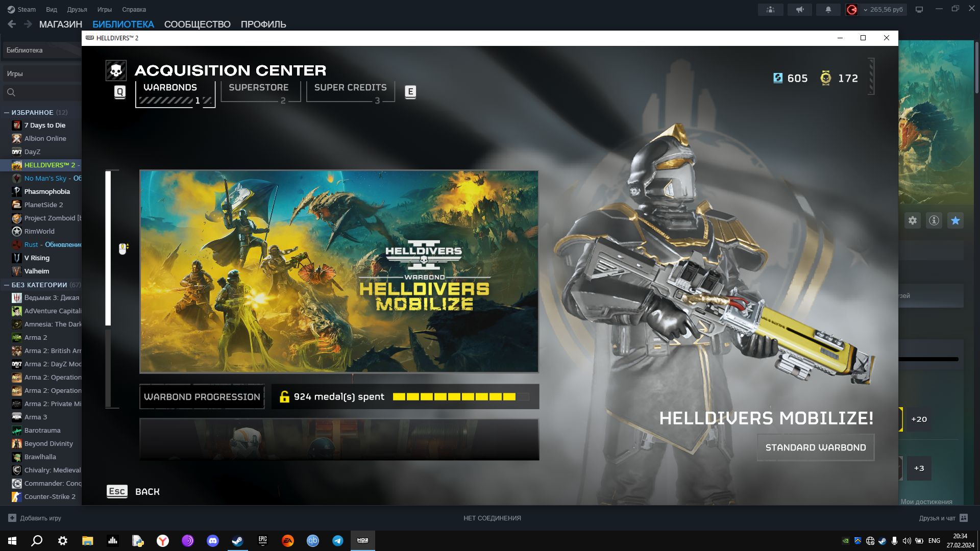
Task: Click the library search field
Action: [42, 92]
